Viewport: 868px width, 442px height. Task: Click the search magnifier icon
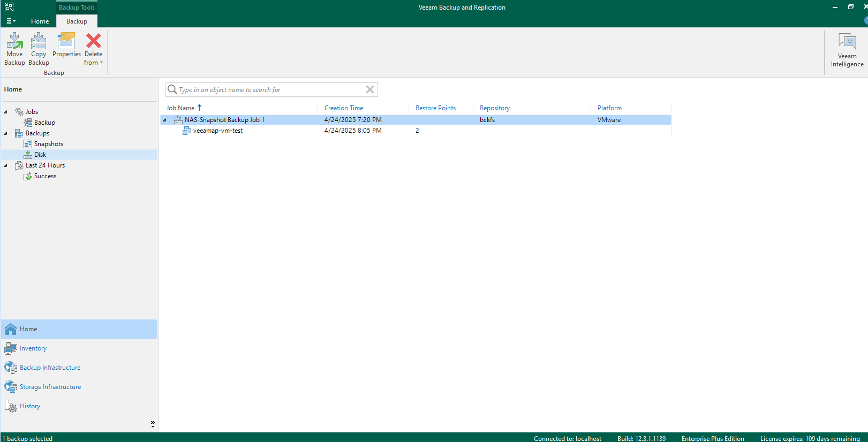tap(172, 89)
